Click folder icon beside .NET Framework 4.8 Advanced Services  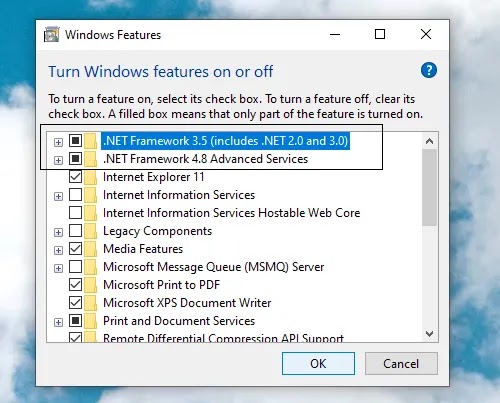click(90, 159)
